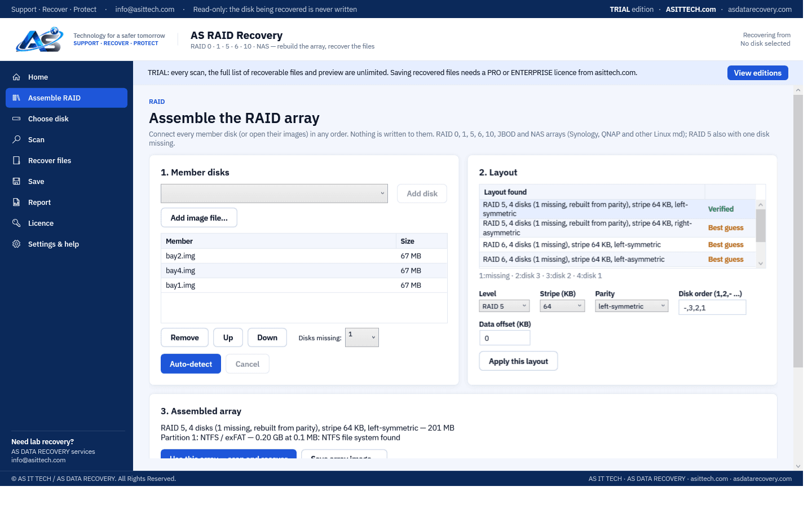Select the Verified RAID 5 left-symmetric layout
Screen dimensions: 812x508
(x=617, y=209)
